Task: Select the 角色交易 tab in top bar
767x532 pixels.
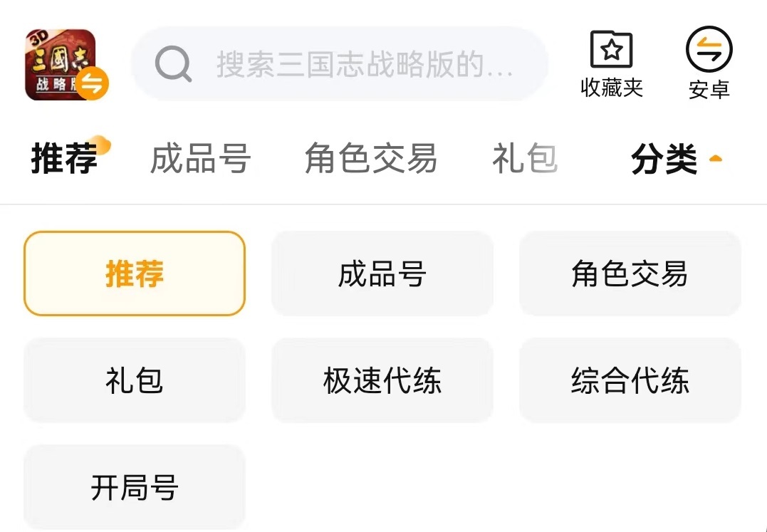Action: 370,158
